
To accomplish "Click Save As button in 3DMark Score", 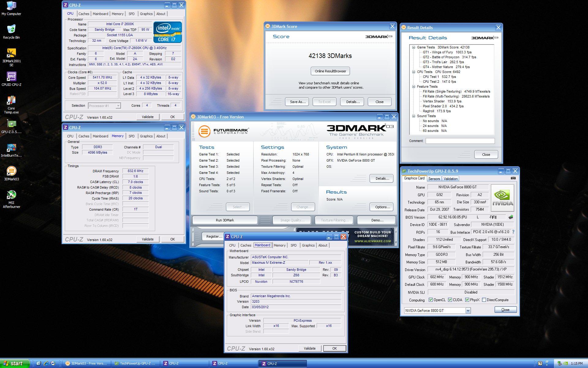I will click(298, 102).
